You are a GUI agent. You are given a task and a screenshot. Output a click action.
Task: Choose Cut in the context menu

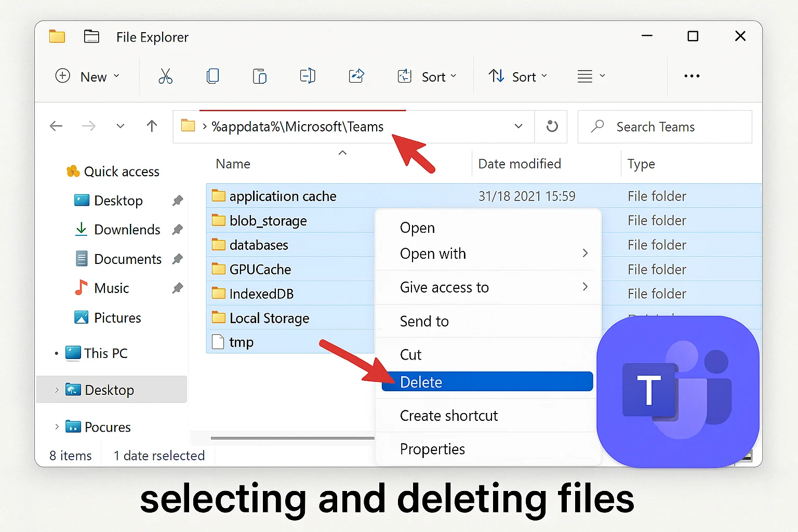point(488,354)
